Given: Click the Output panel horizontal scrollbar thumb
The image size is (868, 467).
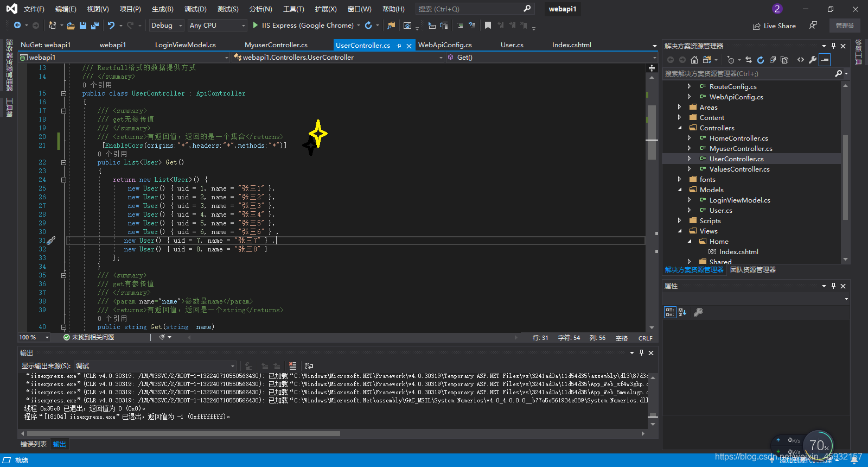Looking at the screenshot, I should (183, 434).
